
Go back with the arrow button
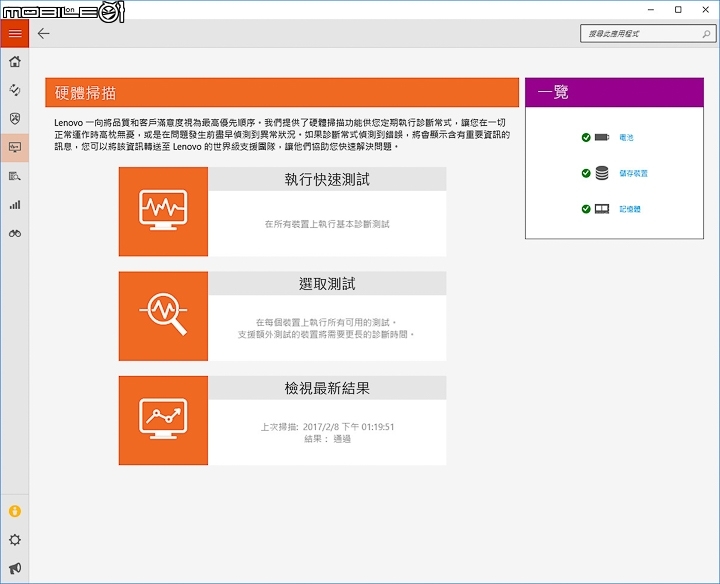tap(44, 34)
